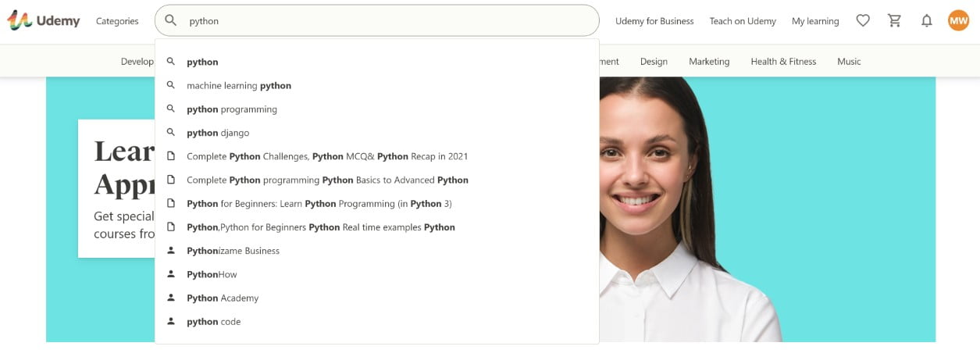The image size is (980, 357).
Task: Open the notifications bell icon
Action: pyautogui.click(x=927, y=21)
